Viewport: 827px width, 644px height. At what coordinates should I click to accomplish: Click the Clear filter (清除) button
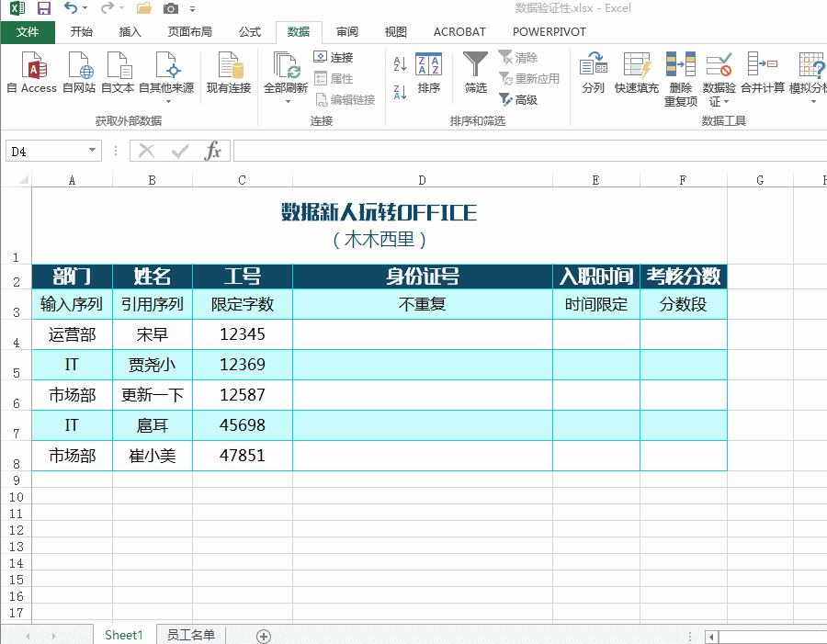point(518,57)
